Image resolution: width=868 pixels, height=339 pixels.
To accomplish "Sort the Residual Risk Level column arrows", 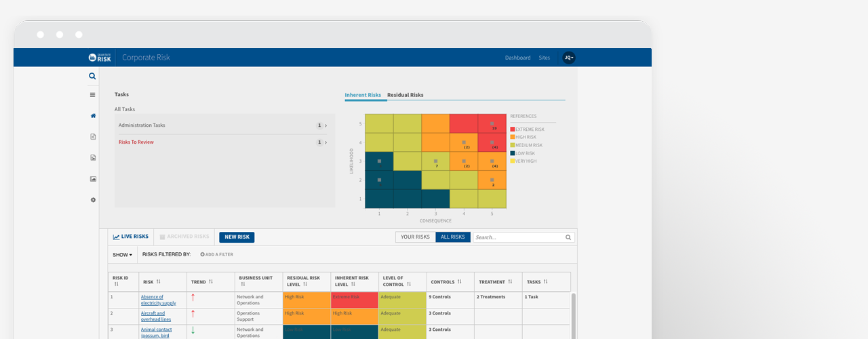I will (x=305, y=285).
